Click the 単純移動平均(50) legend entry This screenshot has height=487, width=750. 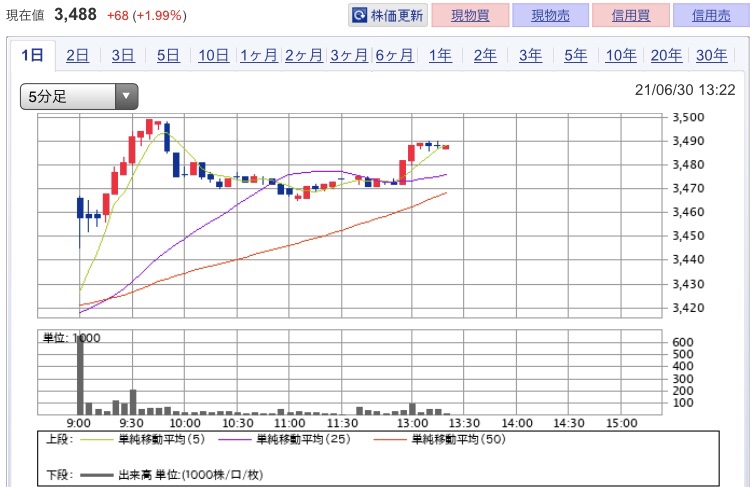tap(439, 439)
